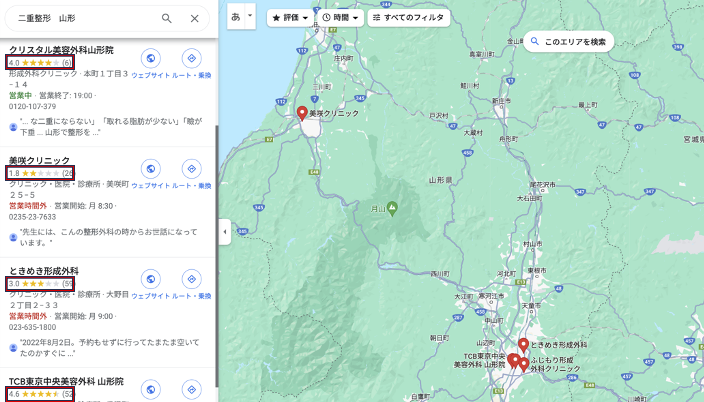This screenshot has height=402, width=704.
Task: Click the ふじもり形成外科クリニック map pin
Action: pyautogui.click(x=524, y=365)
